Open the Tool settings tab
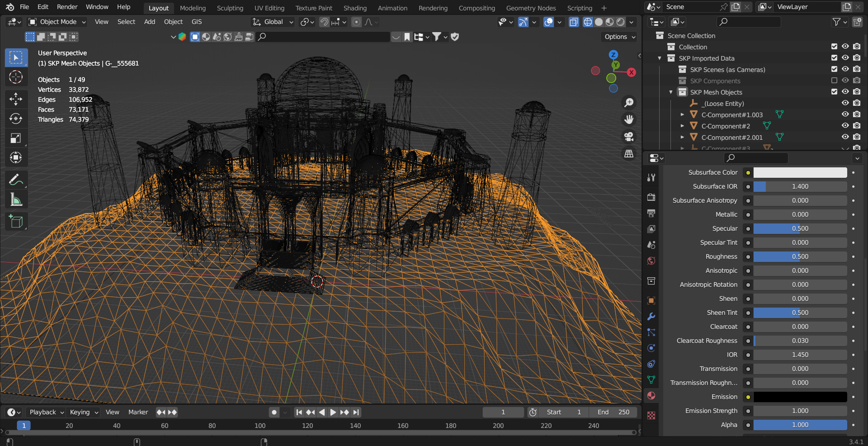The image size is (868, 446). pos(651,178)
